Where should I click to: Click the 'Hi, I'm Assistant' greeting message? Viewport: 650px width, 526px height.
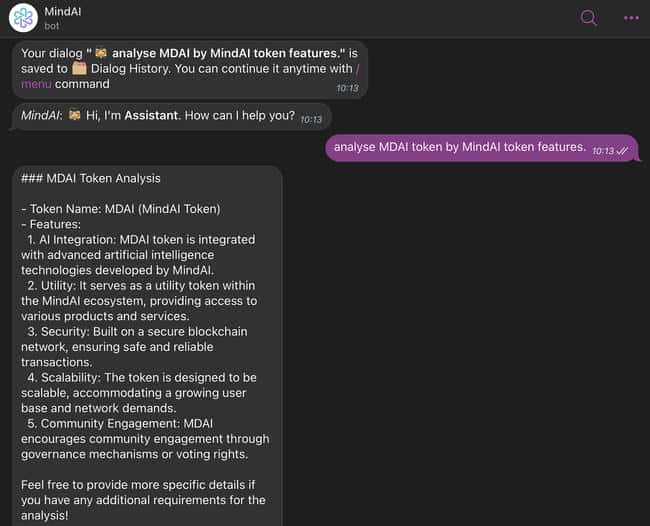[x=171, y=116]
